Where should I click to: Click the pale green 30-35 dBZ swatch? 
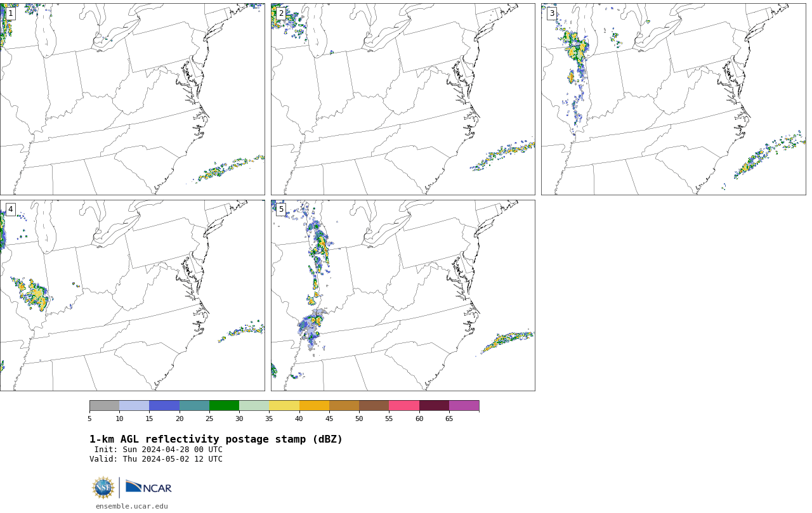pyautogui.click(x=254, y=406)
